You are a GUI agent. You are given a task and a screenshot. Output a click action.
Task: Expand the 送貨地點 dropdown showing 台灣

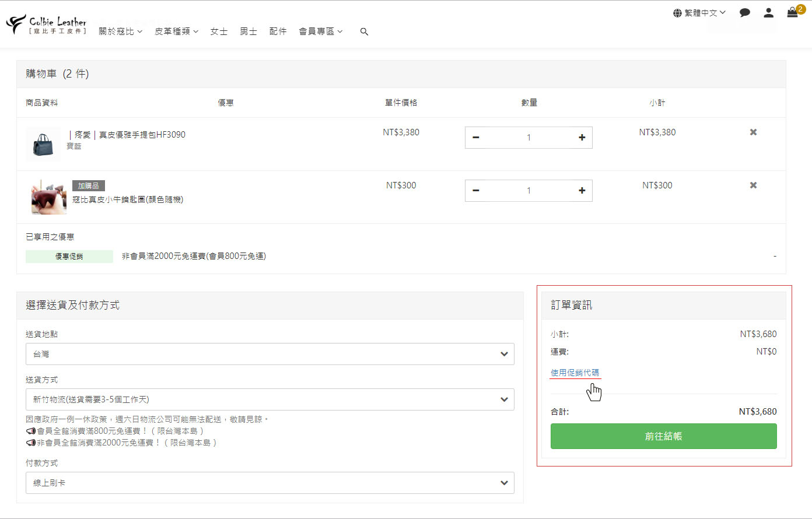pos(269,354)
